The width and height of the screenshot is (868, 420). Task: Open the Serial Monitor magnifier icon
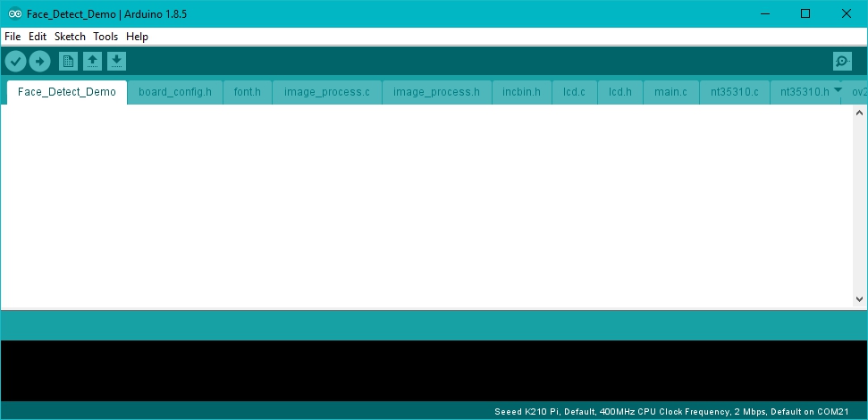click(842, 62)
